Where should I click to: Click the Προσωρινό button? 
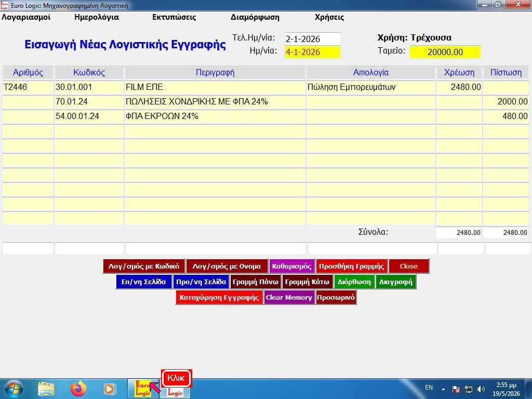pos(336,298)
